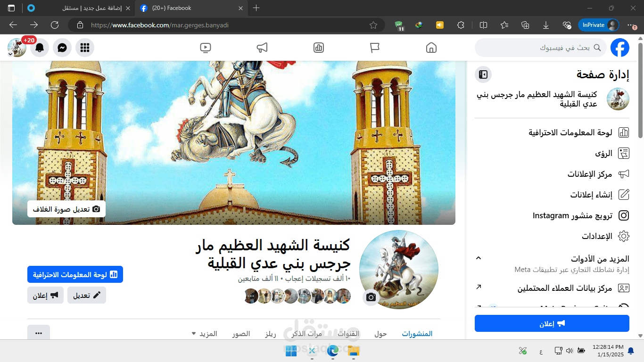Go to the Home feed icon
Screen dimensions: 644x362
(x=431, y=48)
